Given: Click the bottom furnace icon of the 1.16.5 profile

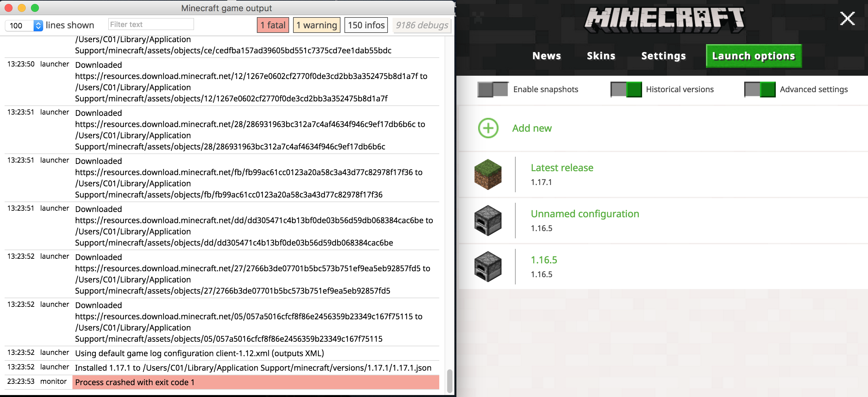Looking at the screenshot, I should pyautogui.click(x=488, y=267).
